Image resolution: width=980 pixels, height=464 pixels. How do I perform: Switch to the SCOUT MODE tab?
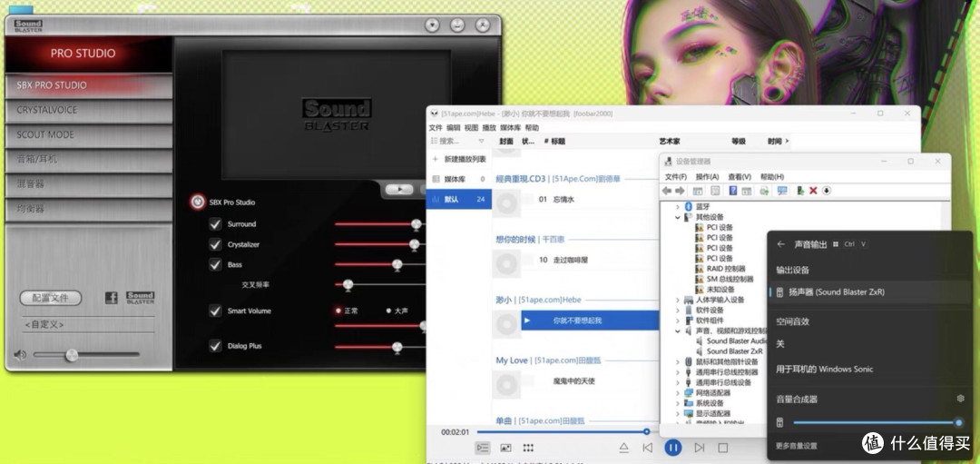tap(88, 135)
